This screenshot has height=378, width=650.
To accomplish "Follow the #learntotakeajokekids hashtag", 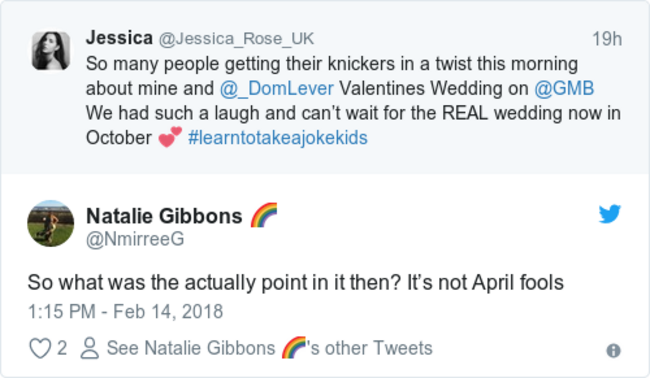I will click(x=278, y=138).
